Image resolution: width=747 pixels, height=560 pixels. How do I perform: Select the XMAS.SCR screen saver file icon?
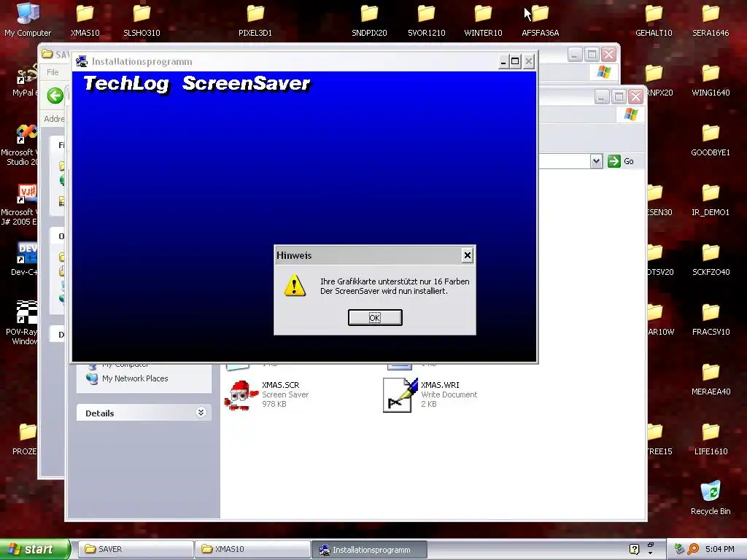click(239, 395)
